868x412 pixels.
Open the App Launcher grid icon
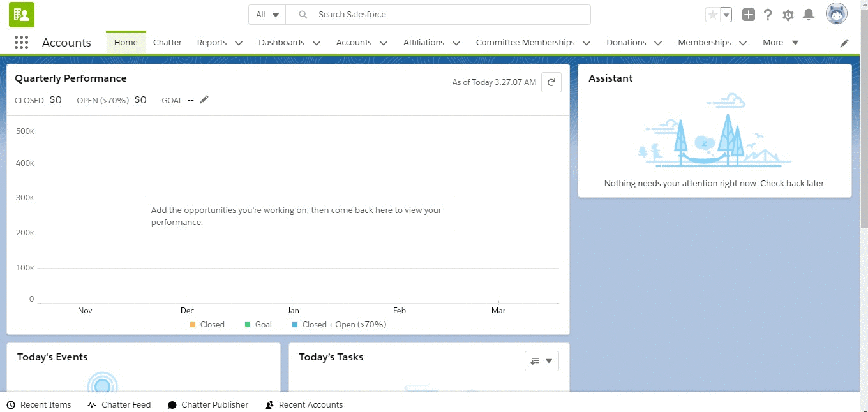coord(21,43)
